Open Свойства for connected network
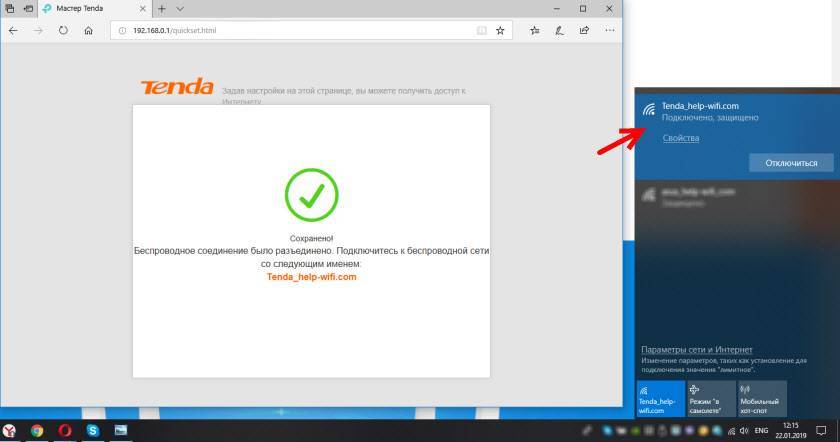The image size is (840, 442). tap(681, 138)
